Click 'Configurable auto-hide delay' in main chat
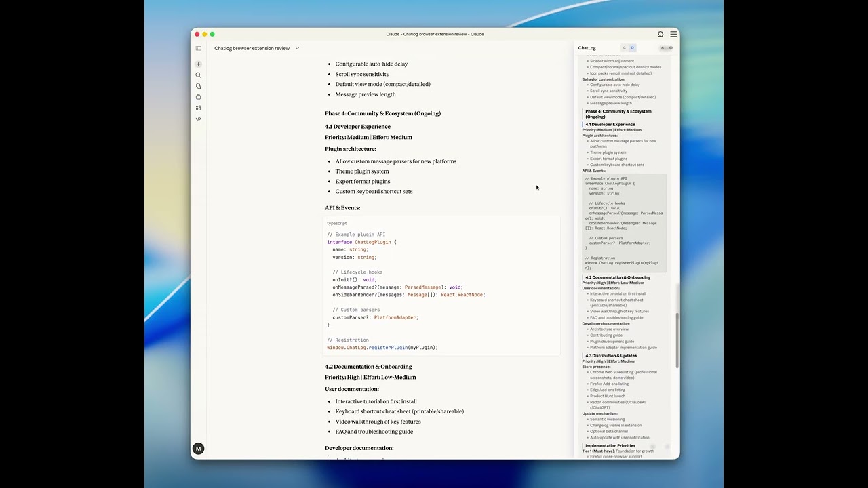868x488 pixels. 372,64
